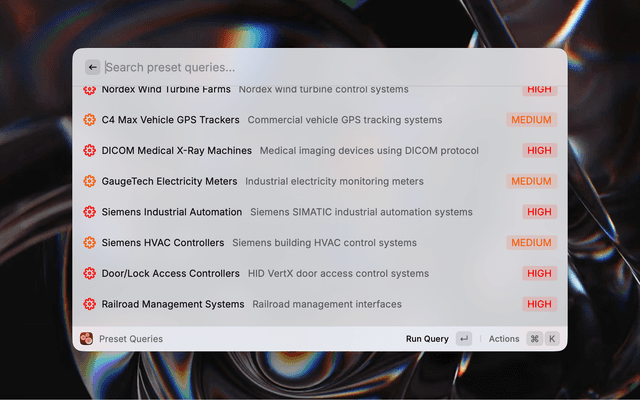Open the Actions menu
Screen dimensions: 640x400
504,339
